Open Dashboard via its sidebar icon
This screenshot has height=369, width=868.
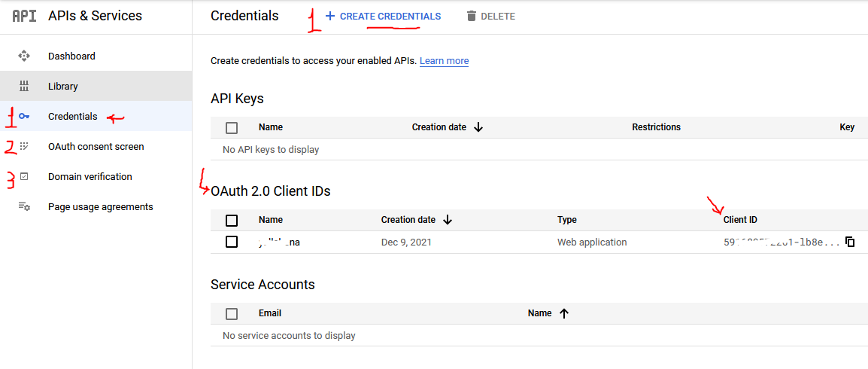point(24,56)
